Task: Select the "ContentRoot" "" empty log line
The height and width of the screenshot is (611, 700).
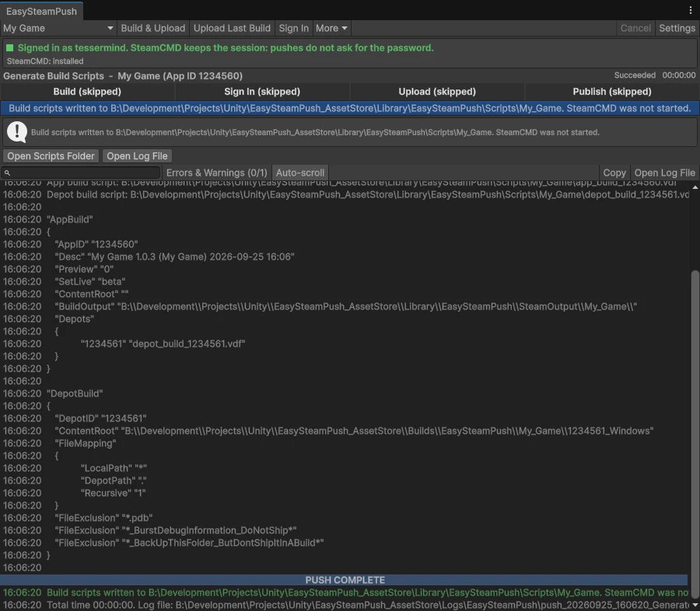Action: pos(345,294)
